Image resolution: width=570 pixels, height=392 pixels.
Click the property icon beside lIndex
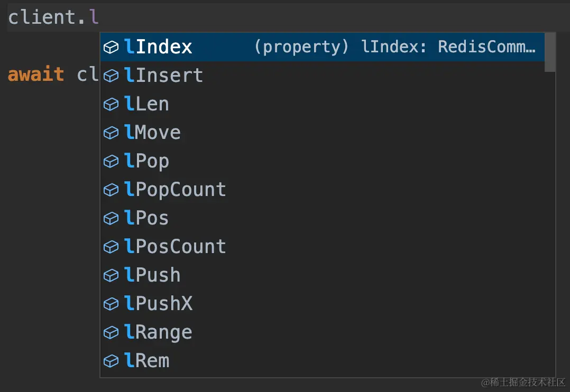tap(111, 47)
